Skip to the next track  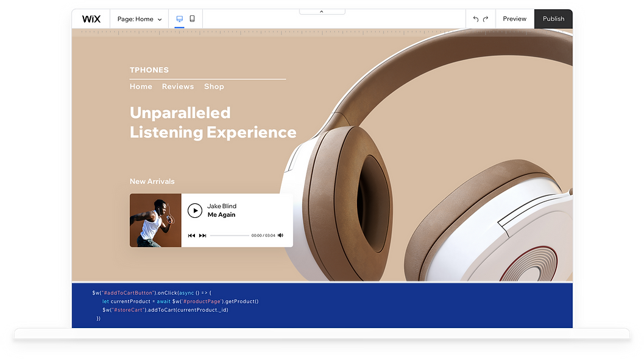click(202, 235)
